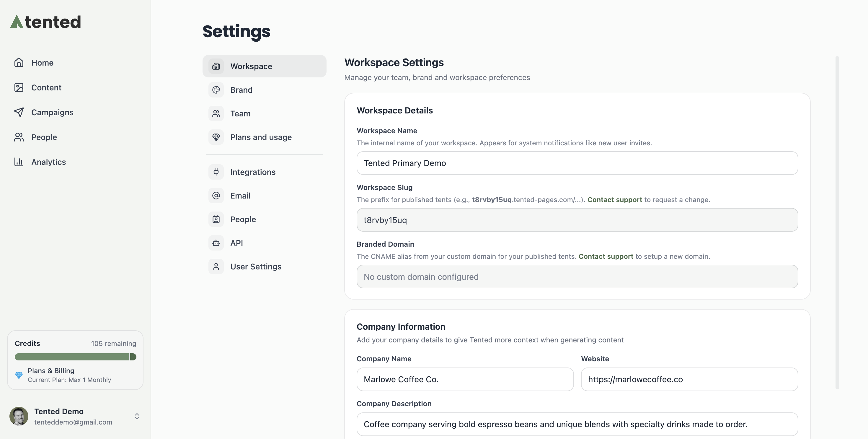This screenshot has width=868, height=439.
Task: Click the Tented logo
Action: [x=45, y=22]
